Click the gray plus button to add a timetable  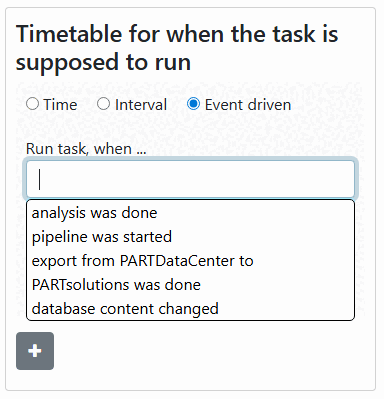pos(35,351)
